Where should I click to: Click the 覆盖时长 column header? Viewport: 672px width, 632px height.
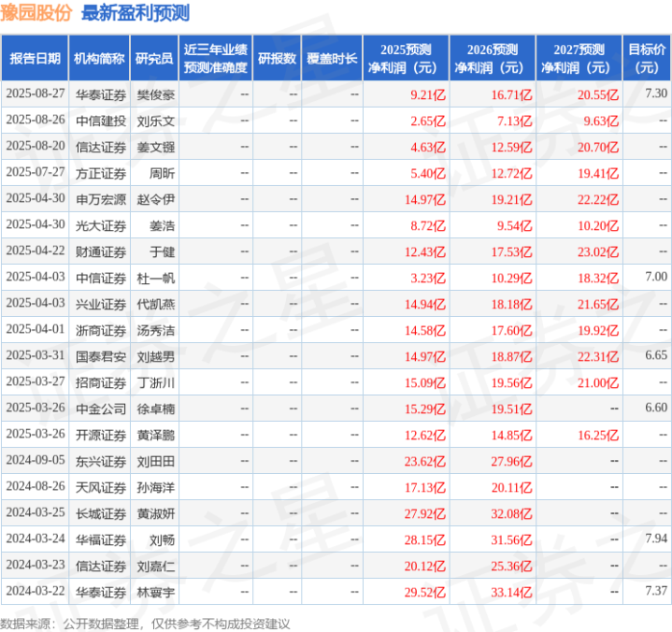(332, 59)
